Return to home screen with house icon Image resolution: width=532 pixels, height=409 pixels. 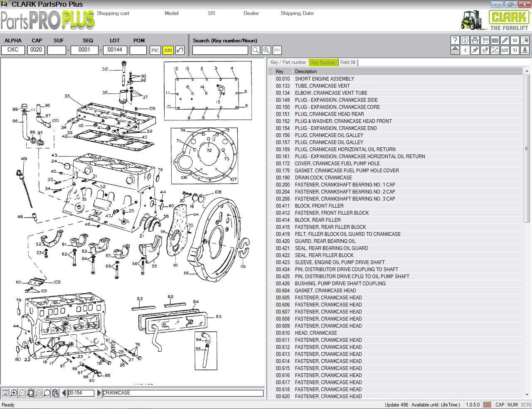[455, 50]
